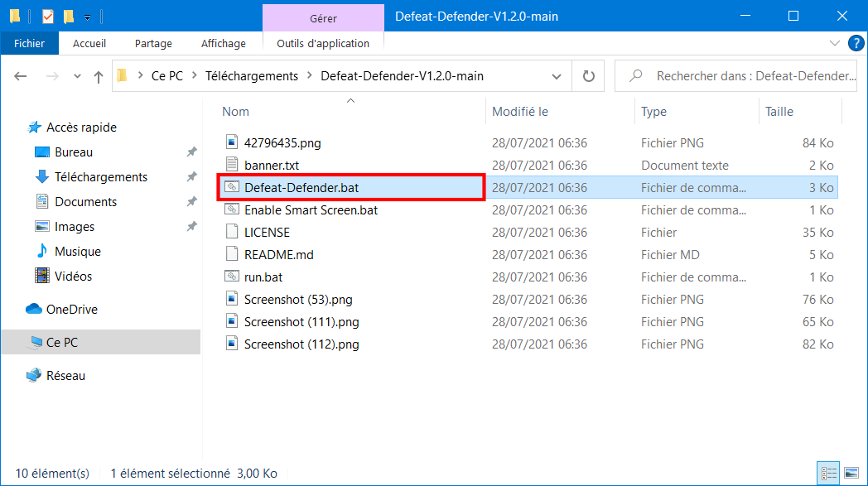Click the pin icon next to Bureau
Screen dimensions: 868x486
(x=191, y=152)
